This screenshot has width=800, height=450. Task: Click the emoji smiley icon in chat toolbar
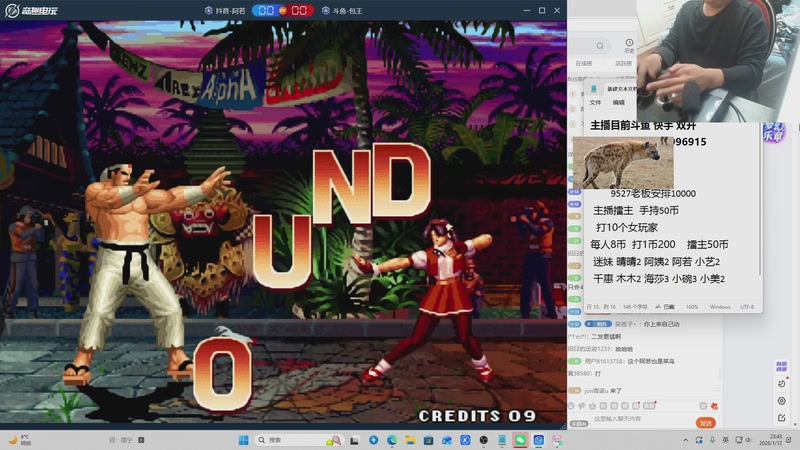click(571, 406)
